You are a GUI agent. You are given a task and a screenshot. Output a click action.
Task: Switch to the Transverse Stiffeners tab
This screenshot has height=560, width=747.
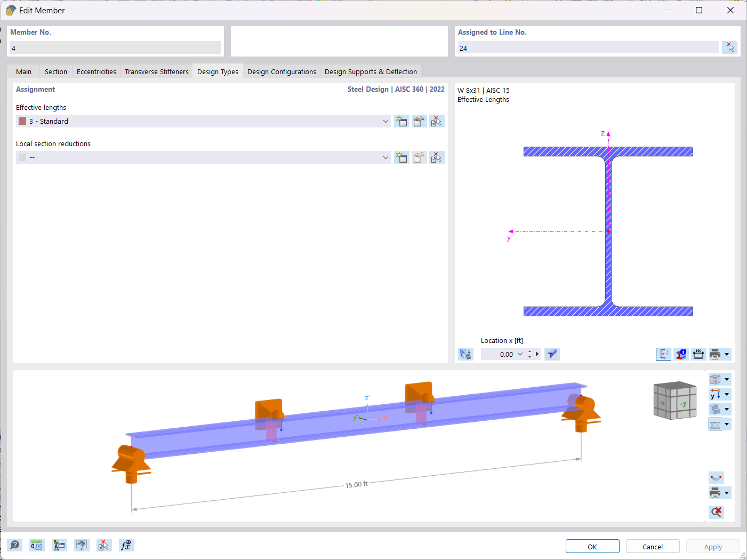156,71
